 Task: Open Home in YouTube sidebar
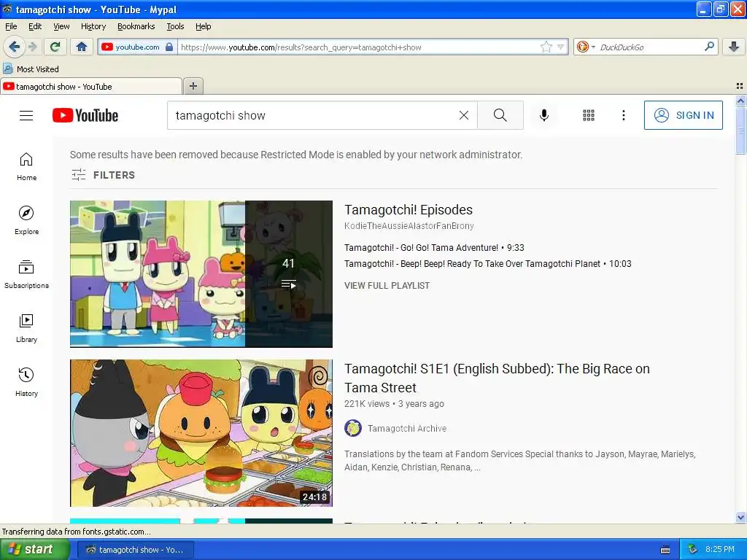27,167
